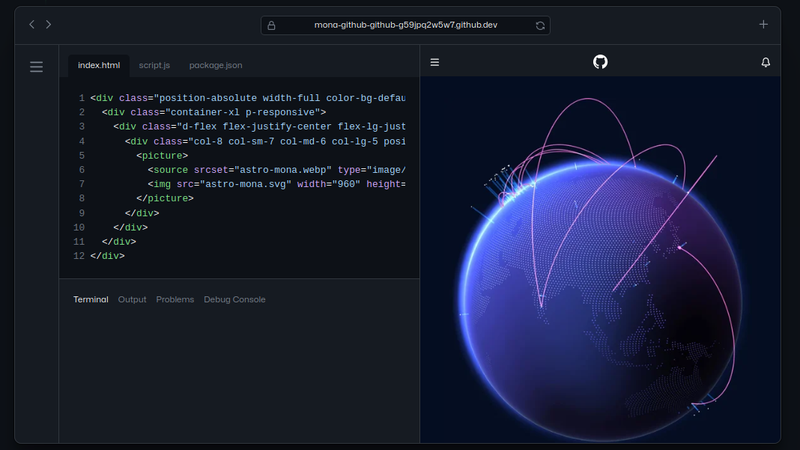
Task: Click line number 12 in the gutter
Action: (79, 256)
